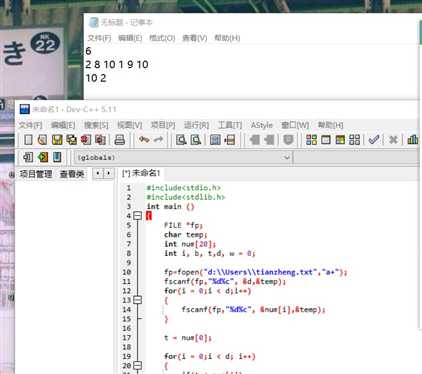The width and height of the screenshot is (422, 374).
Task: Open Dev-C++ 编辑[E] menu
Action: [63, 125]
